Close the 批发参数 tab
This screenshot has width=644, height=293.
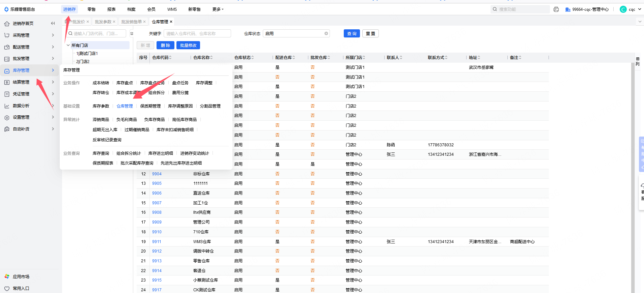(114, 22)
